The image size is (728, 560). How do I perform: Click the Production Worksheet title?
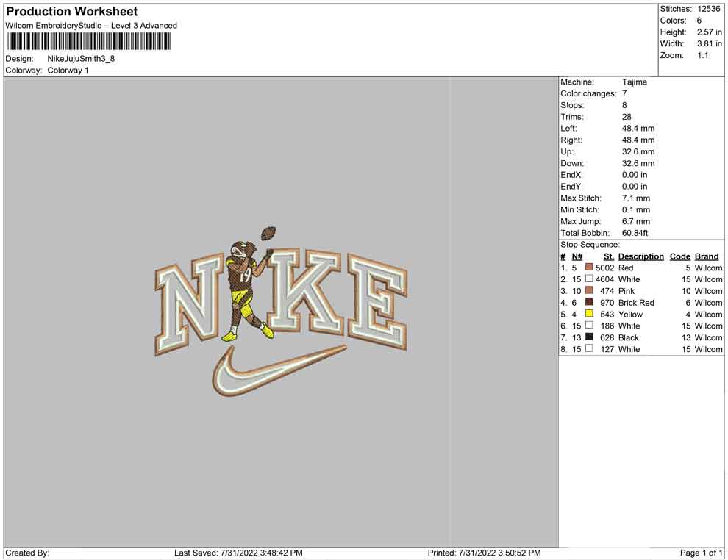72,12
